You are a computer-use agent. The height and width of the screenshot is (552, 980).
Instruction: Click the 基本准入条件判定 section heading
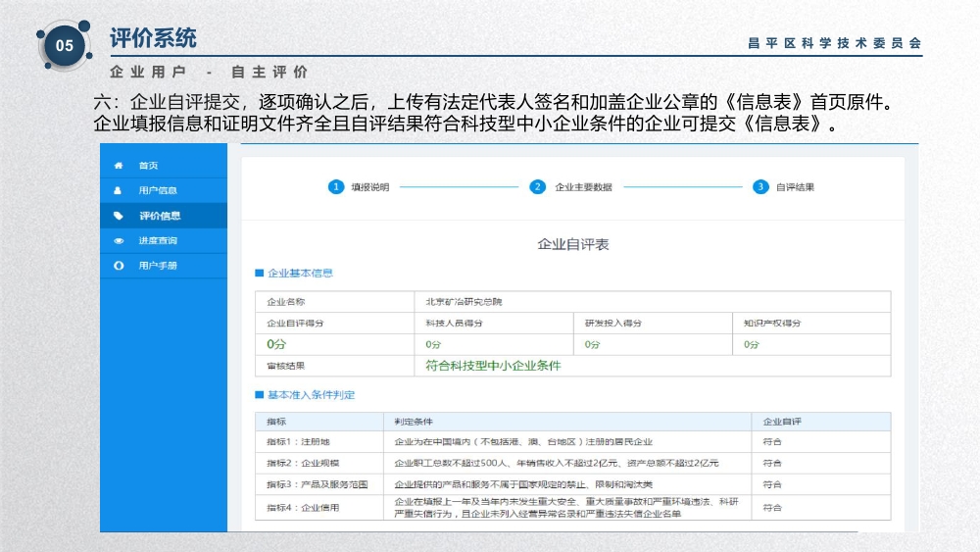click(x=311, y=395)
